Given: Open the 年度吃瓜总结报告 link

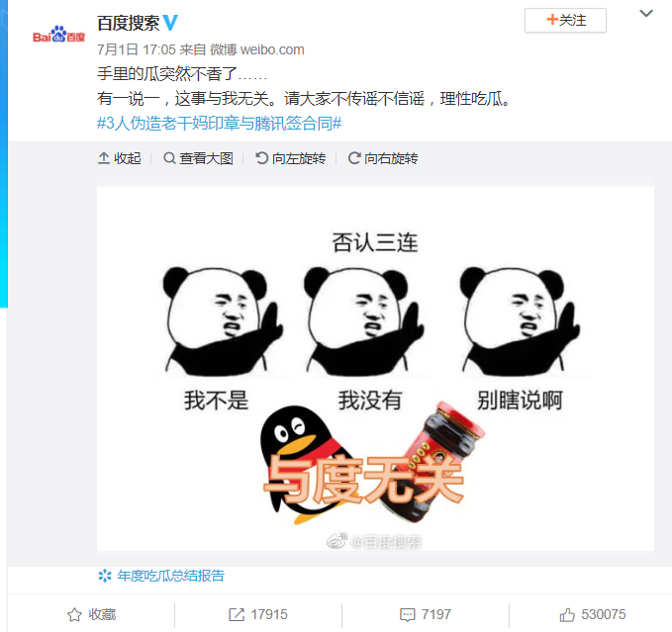Looking at the screenshot, I should tap(170, 576).
